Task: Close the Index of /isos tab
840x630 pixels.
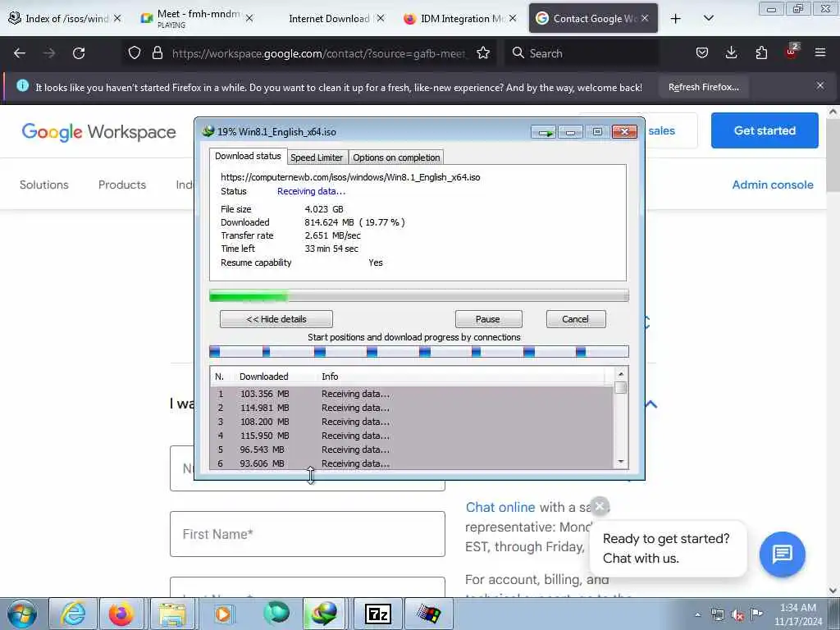Action: click(117, 18)
